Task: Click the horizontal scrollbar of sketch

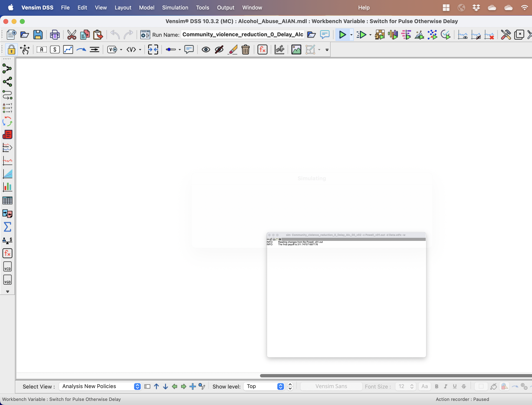Action: (396, 376)
